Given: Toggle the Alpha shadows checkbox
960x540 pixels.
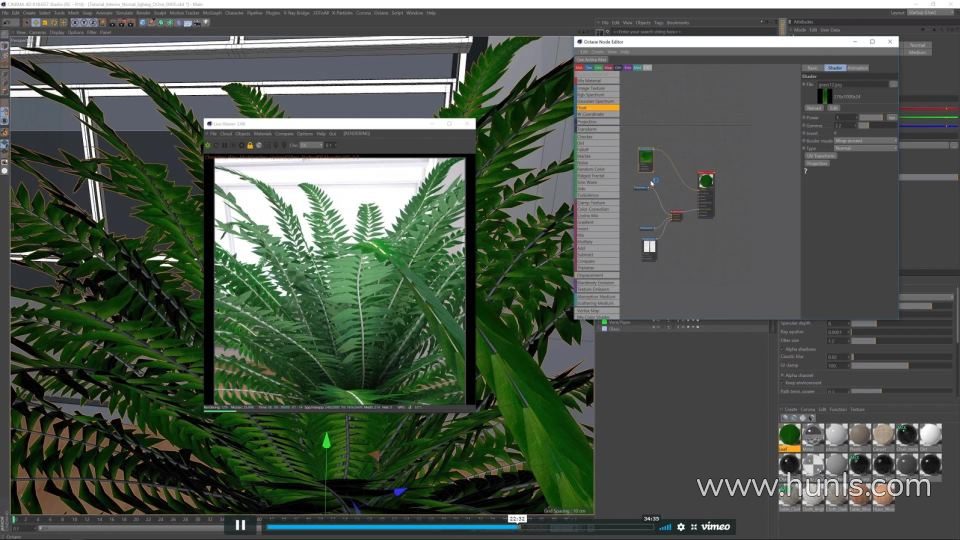Looking at the screenshot, I should [782, 349].
